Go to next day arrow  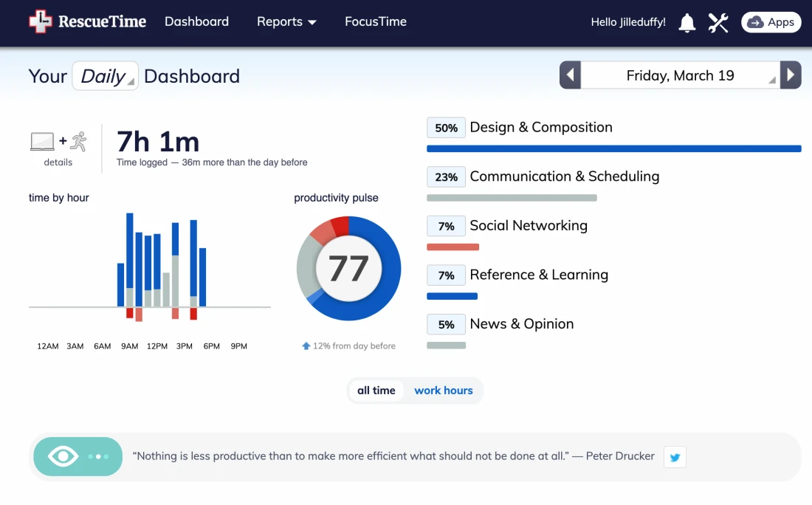point(791,75)
